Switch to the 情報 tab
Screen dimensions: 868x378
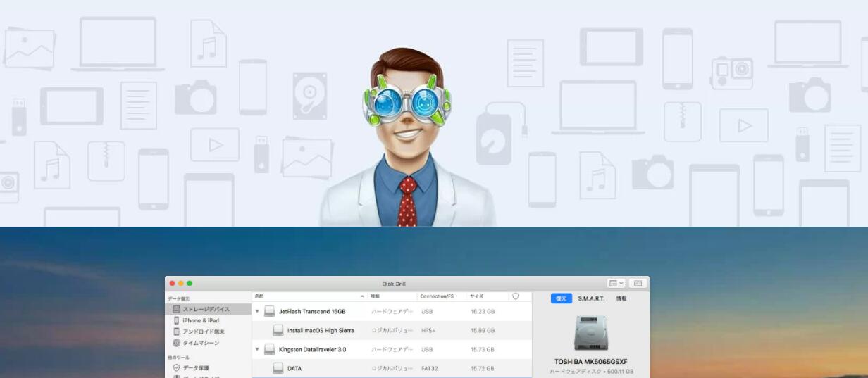[x=621, y=298]
